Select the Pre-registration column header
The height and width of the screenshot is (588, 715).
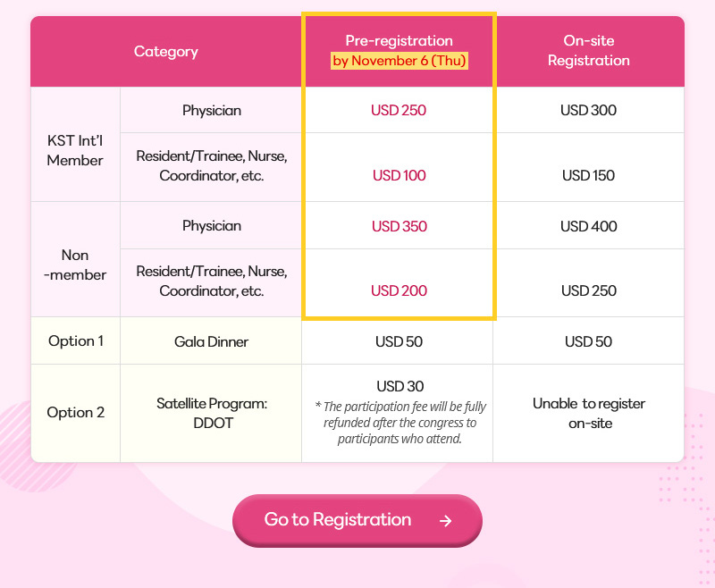click(399, 40)
